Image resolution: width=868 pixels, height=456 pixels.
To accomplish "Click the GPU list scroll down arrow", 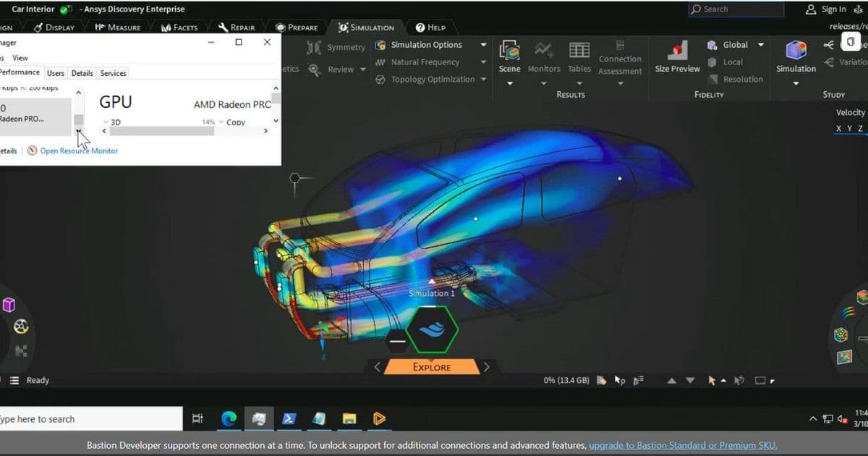I will click(x=79, y=131).
